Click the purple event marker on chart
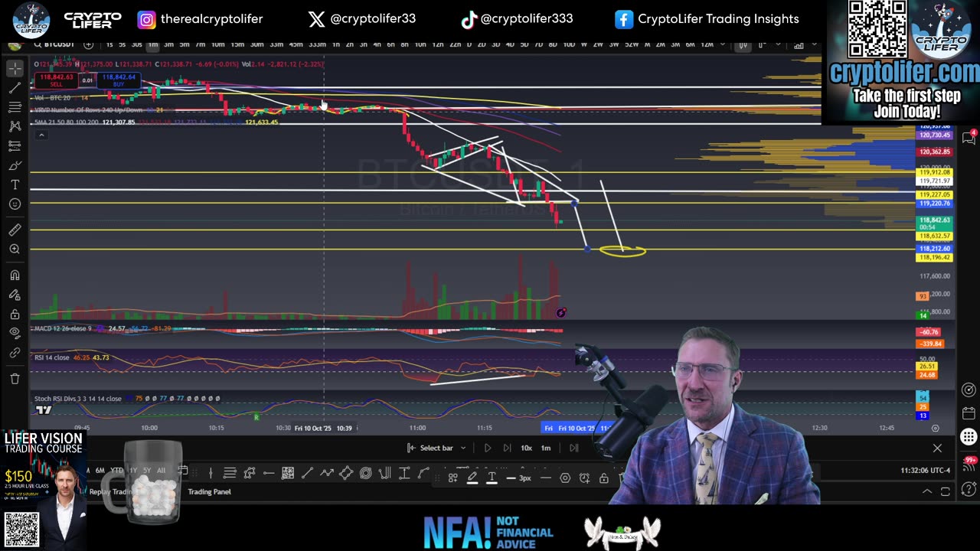980x551 pixels. 561,312
